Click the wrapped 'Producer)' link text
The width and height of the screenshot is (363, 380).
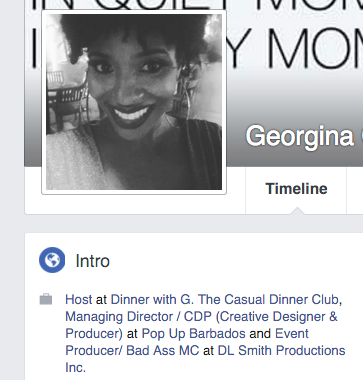[94, 333]
